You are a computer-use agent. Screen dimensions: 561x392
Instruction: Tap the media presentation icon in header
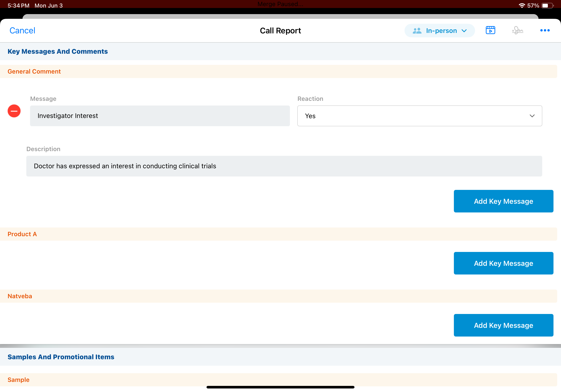tap(490, 30)
